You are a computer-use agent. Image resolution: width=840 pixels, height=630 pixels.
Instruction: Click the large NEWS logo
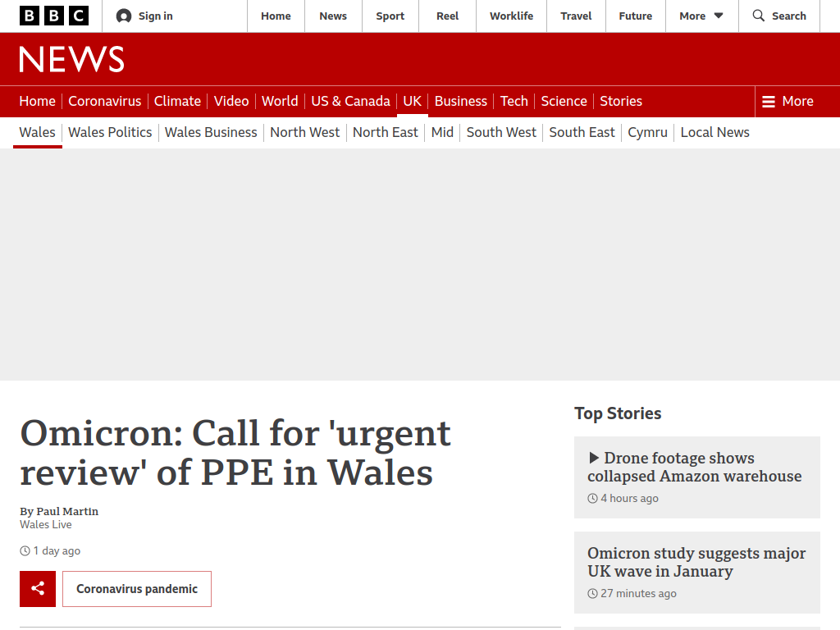[72, 59]
